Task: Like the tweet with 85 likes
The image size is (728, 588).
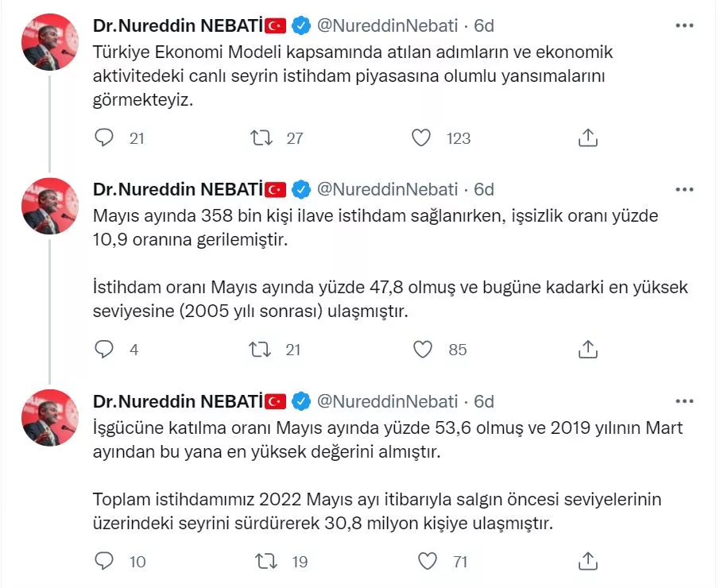Action: click(423, 349)
